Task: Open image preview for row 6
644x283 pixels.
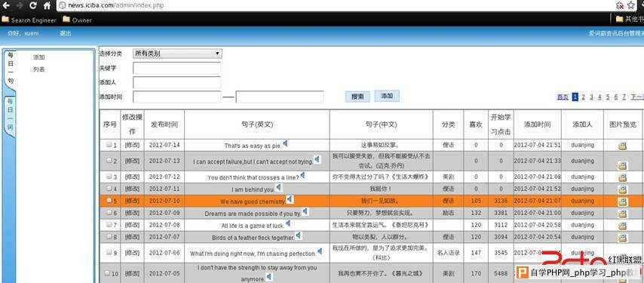Action: click(x=623, y=214)
